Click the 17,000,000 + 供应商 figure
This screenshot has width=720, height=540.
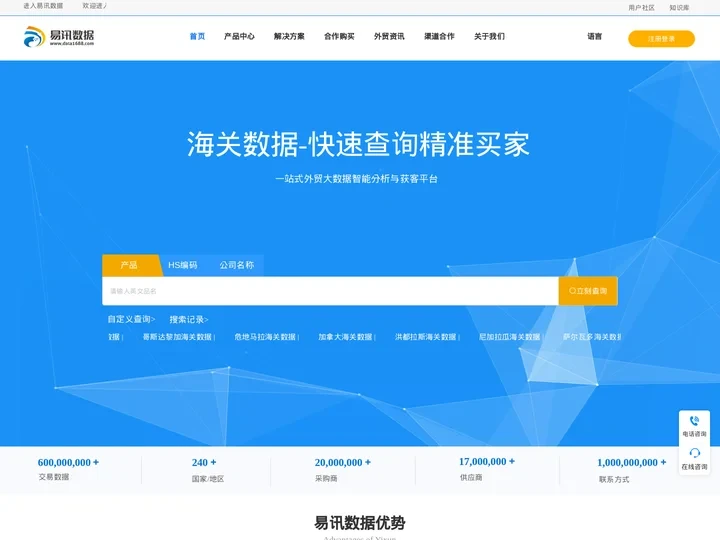(487, 469)
